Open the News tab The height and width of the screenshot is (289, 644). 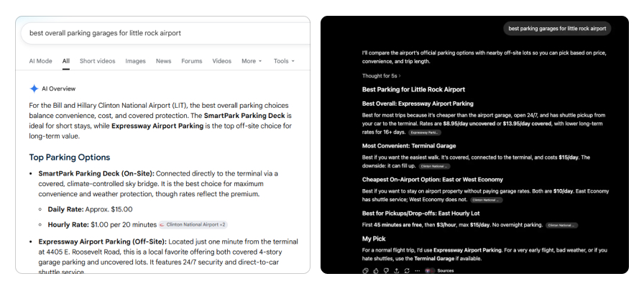163,61
